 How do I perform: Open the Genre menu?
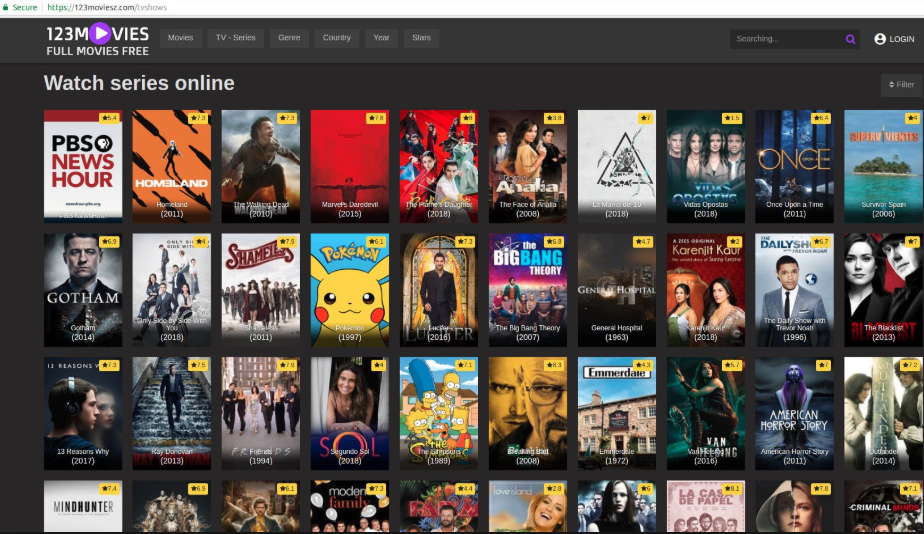pyautogui.click(x=289, y=38)
